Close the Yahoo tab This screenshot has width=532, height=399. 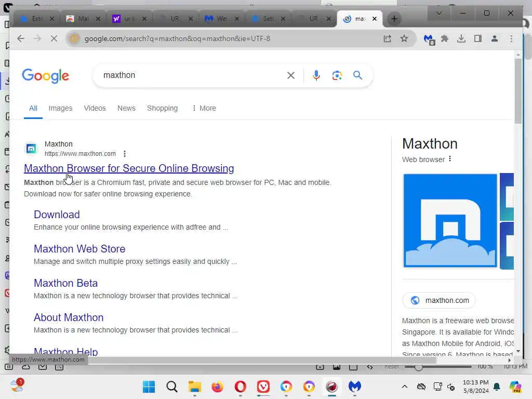tap(144, 19)
